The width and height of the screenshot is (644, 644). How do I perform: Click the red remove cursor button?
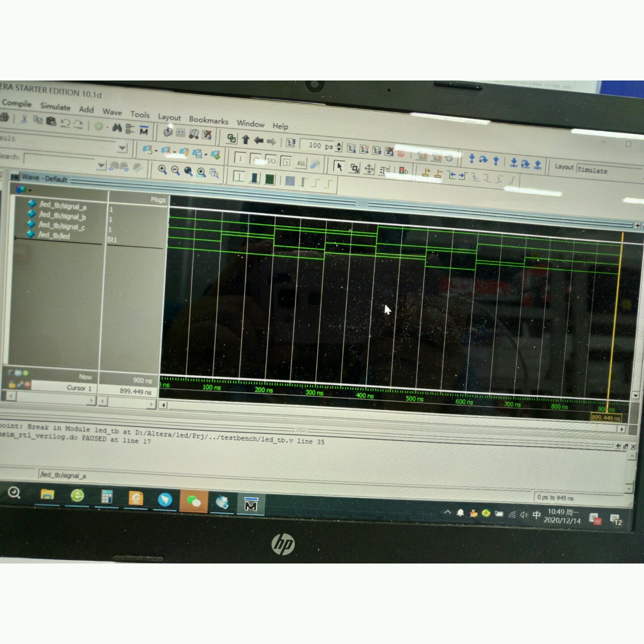click(x=28, y=385)
